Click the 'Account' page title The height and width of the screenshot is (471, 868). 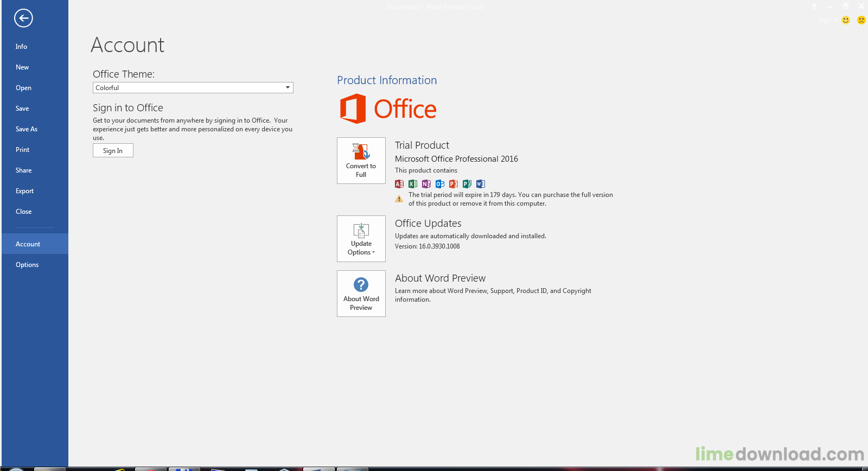click(x=127, y=45)
